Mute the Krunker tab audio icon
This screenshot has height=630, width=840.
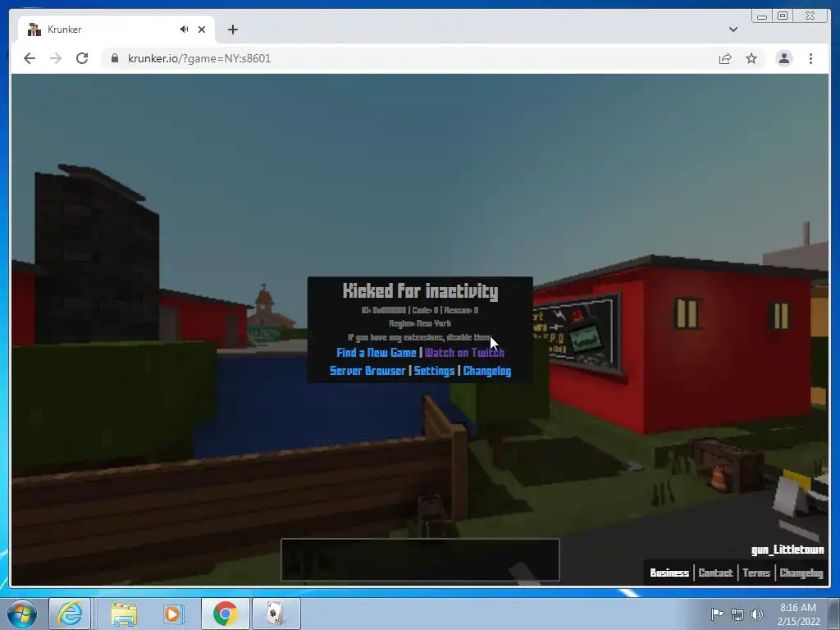pos(184,30)
